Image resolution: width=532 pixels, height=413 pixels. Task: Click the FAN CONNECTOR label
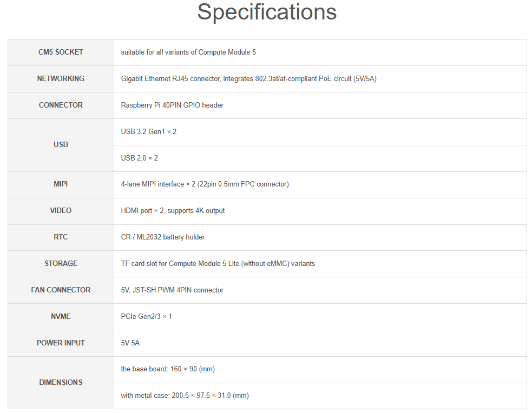(61, 290)
